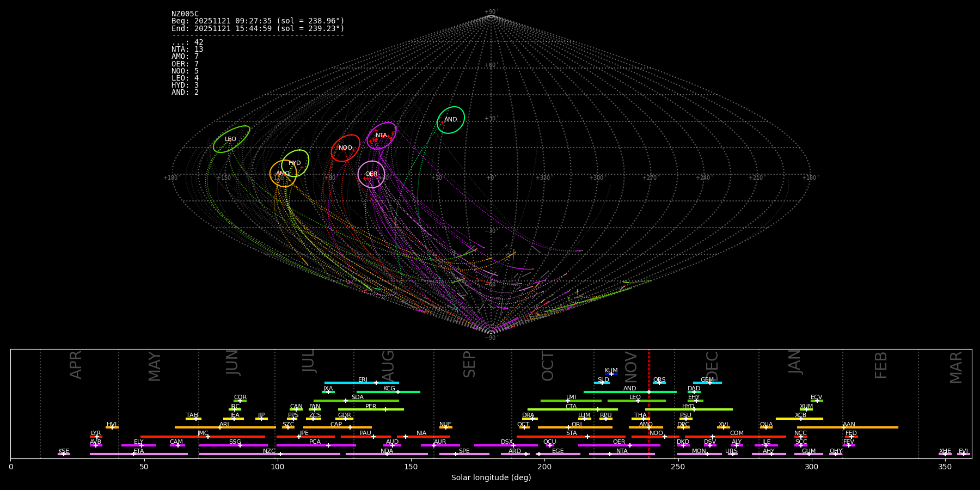Select the COM shower bar in timeline
This screenshot has width=980, height=490.
tap(736, 437)
